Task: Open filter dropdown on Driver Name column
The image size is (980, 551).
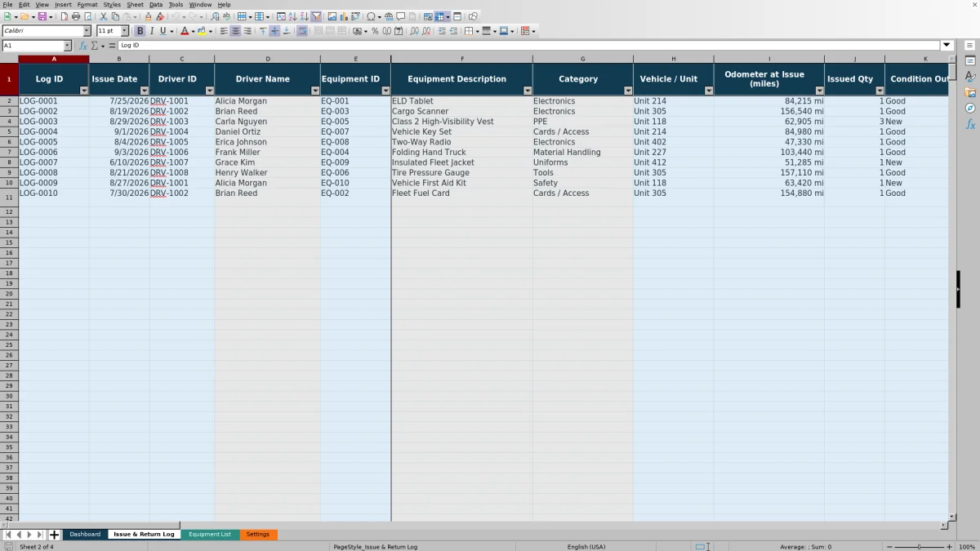Action: coord(315,91)
